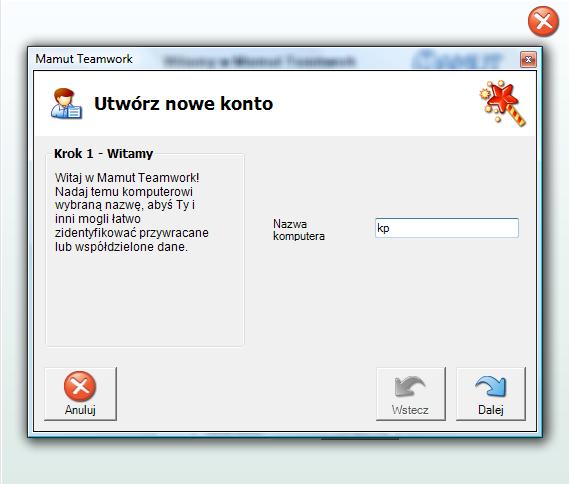Image resolution: width=569 pixels, height=484 pixels.
Task: Select the disabled Wstecz button label
Action: pos(410,410)
